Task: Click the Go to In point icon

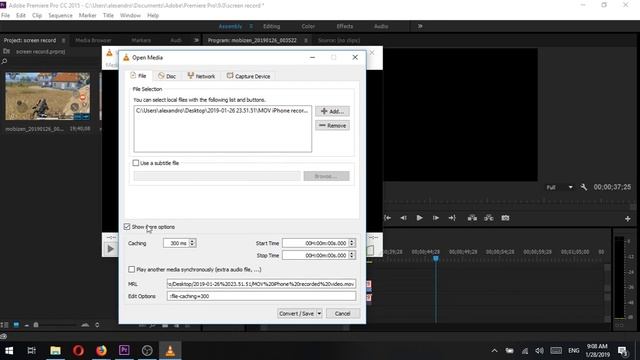Action: click(387, 218)
